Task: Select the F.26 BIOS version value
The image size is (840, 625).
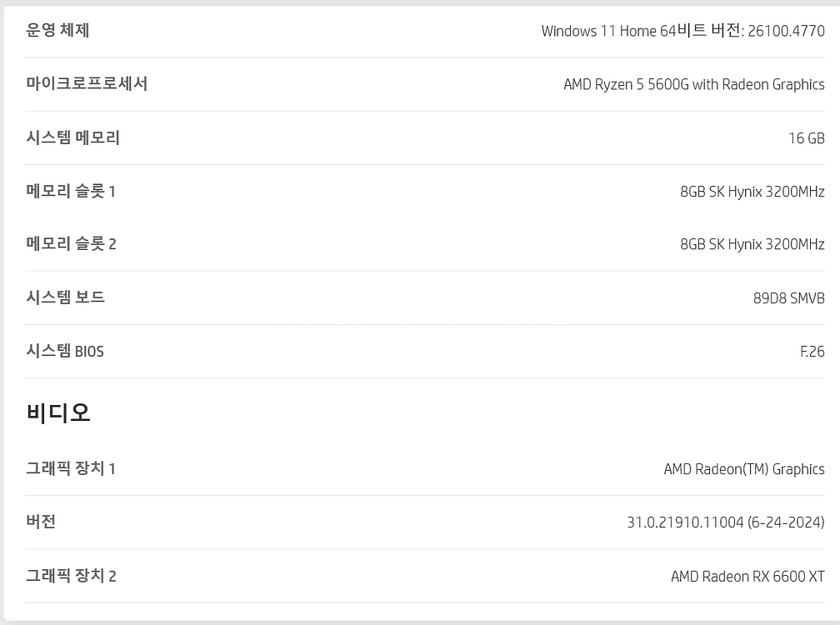Action: (812, 352)
